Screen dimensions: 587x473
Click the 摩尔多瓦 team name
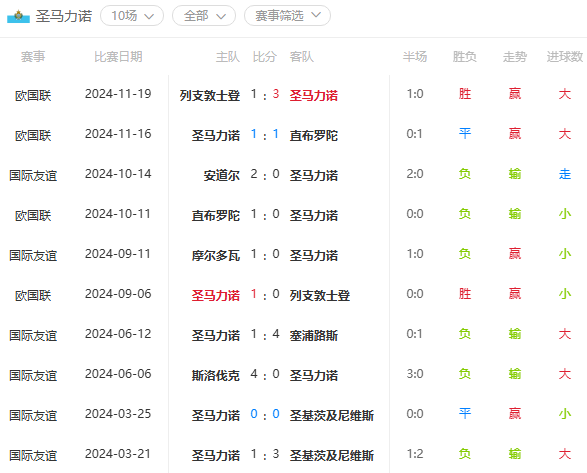click(216, 255)
